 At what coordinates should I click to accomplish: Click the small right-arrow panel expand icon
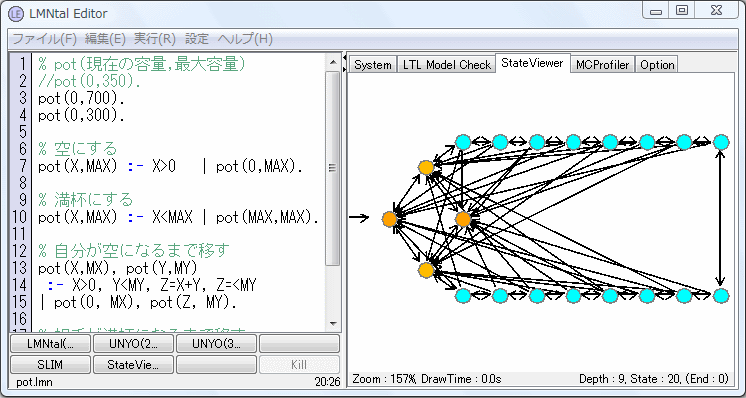[344, 69]
